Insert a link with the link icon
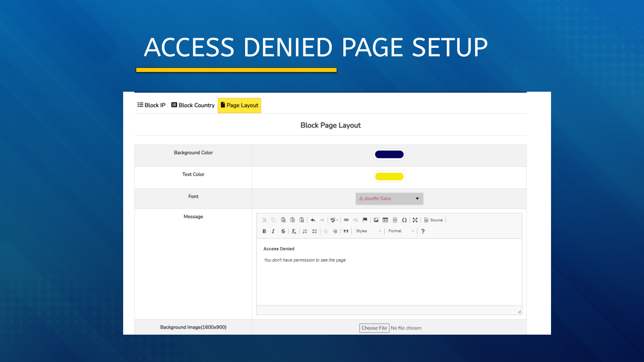The width and height of the screenshot is (644, 362). click(347, 220)
